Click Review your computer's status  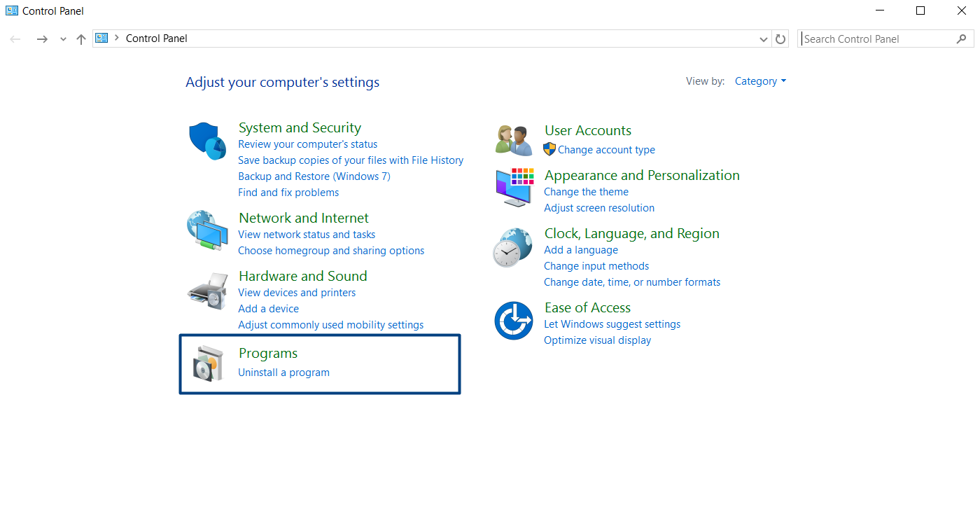[x=307, y=144]
